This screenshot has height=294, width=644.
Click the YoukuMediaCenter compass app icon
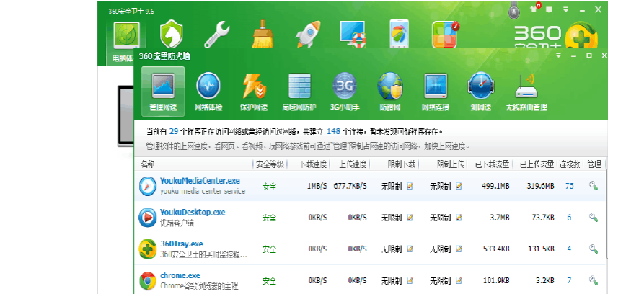(x=147, y=186)
